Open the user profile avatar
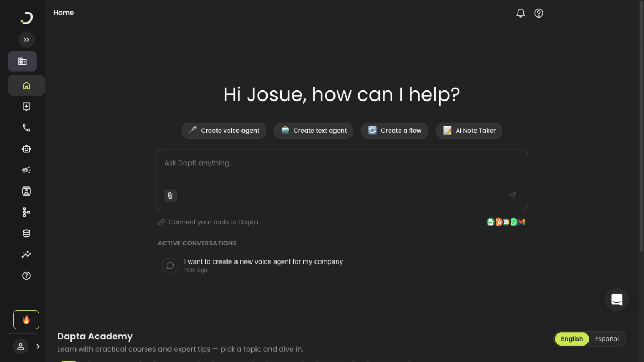Viewport: 644px width, 362px height. pos(21,346)
